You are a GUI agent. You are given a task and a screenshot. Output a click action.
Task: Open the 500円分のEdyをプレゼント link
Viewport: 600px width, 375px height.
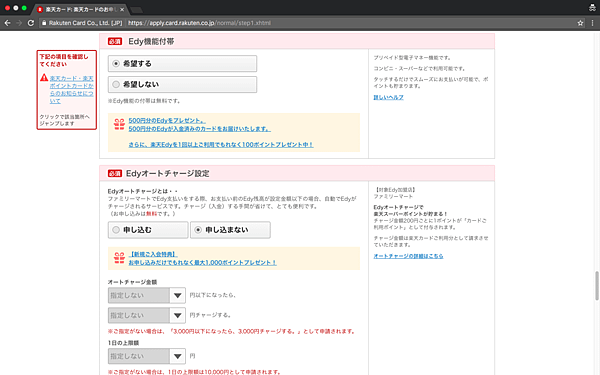coord(167,121)
